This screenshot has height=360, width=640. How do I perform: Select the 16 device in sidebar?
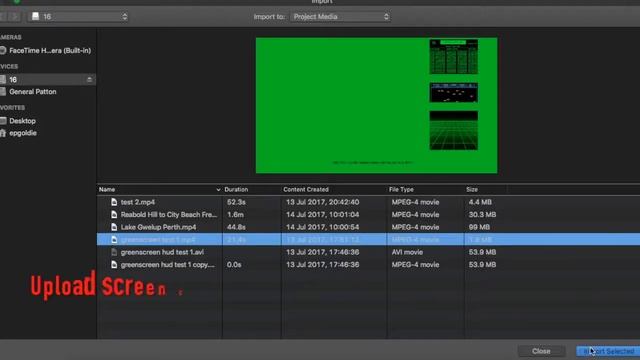[48, 80]
